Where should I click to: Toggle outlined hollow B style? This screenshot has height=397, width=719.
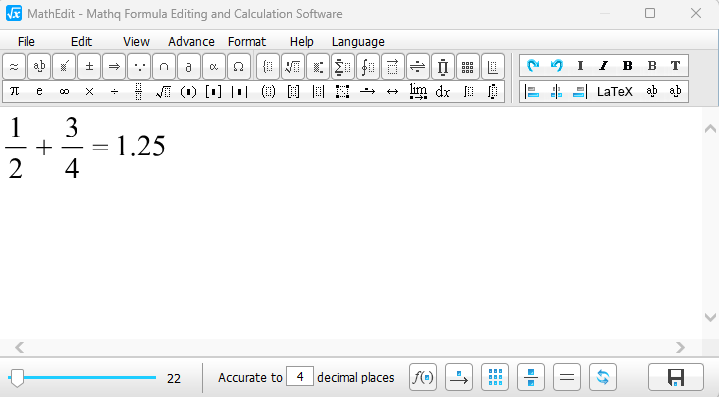[652, 66]
